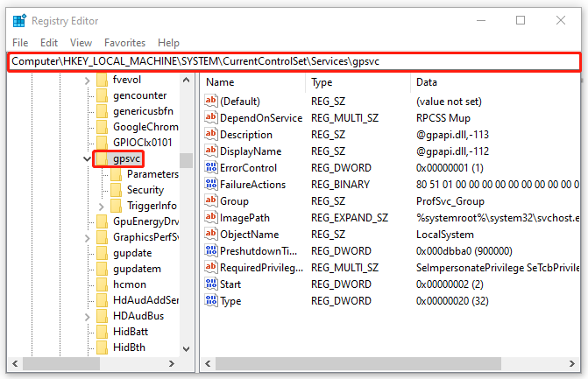Click the folder icon of GoogleChrom key

pyautogui.click(x=102, y=127)
